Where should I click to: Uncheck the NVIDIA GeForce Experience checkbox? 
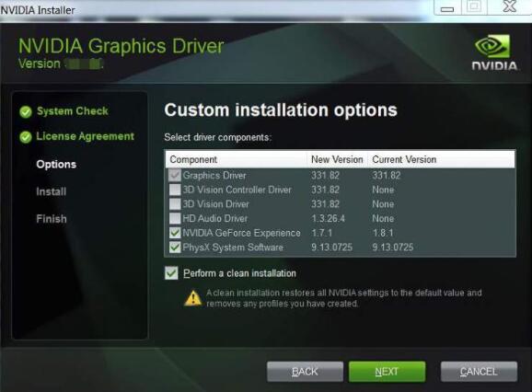click(175, 233)
